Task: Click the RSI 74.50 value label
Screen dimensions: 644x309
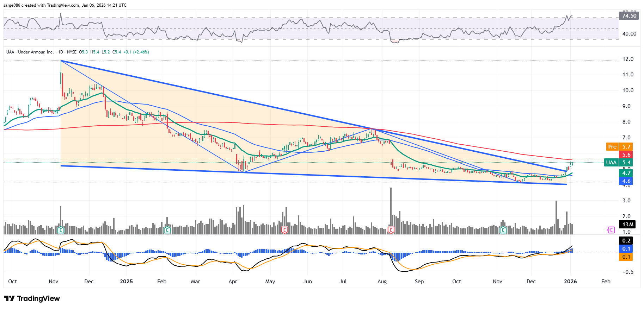Action: (x=629, y=16)
